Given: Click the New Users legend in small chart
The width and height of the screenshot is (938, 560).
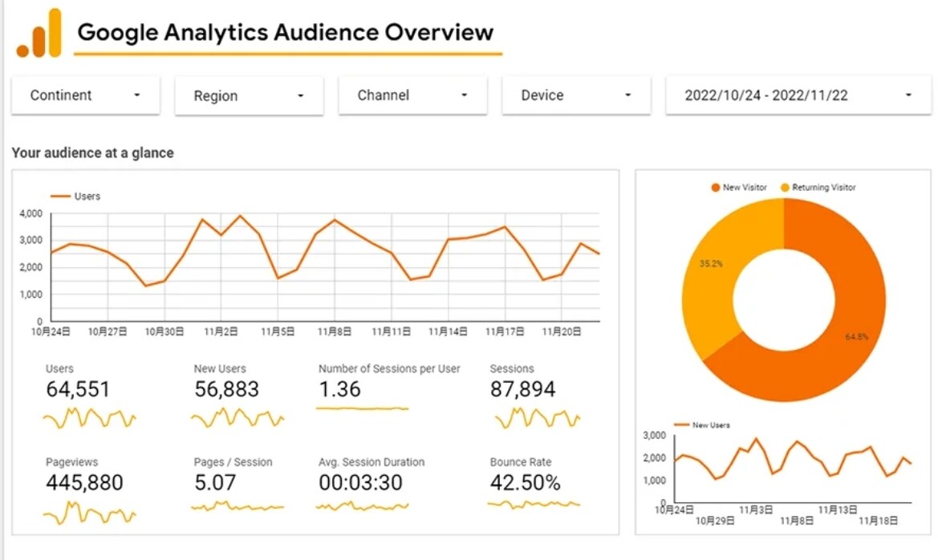Looking at the screenshot, I should coord(702,424).
